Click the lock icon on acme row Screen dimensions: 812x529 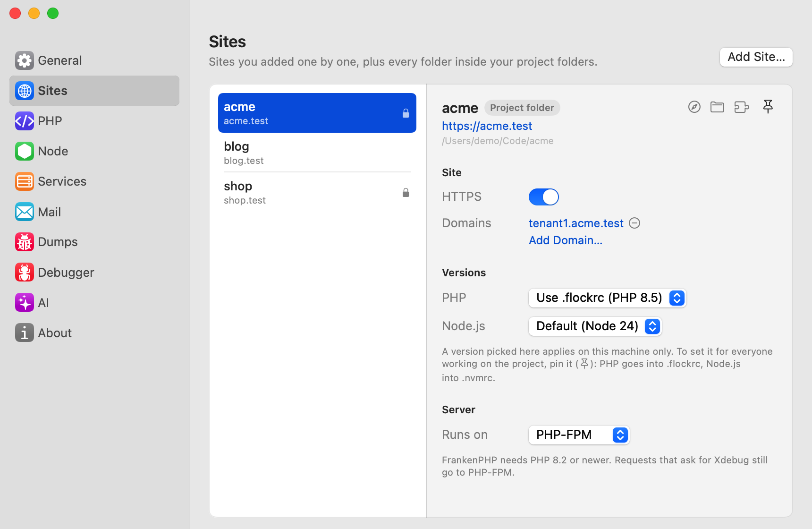coord(406,113)
